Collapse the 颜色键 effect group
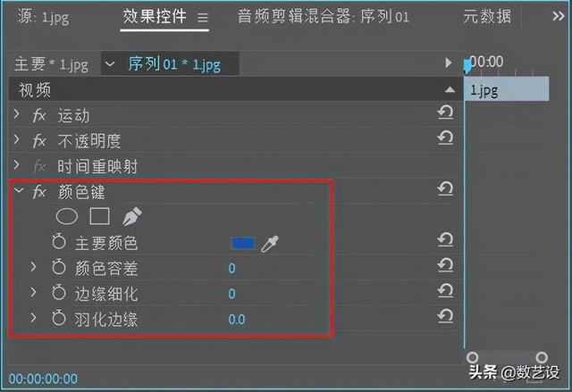The width and height of the screenshot is (572, 392). [17, 191]
